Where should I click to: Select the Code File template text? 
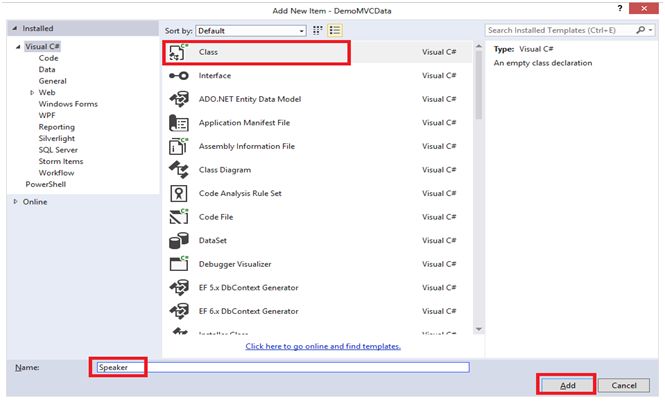[x=216, y=217]
